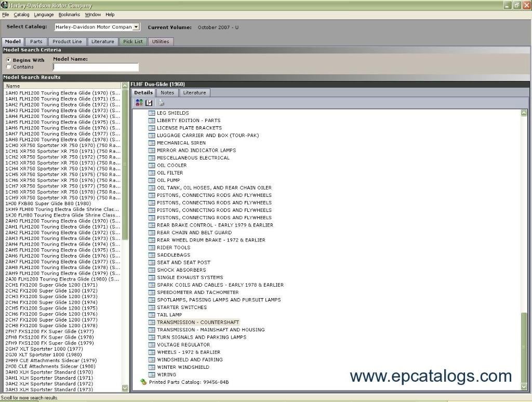Select 2HH9 CLE Attachments Sidecar (1979)
Image resolution: width=532 pixels, height=402 pixels.
(51, 360)
